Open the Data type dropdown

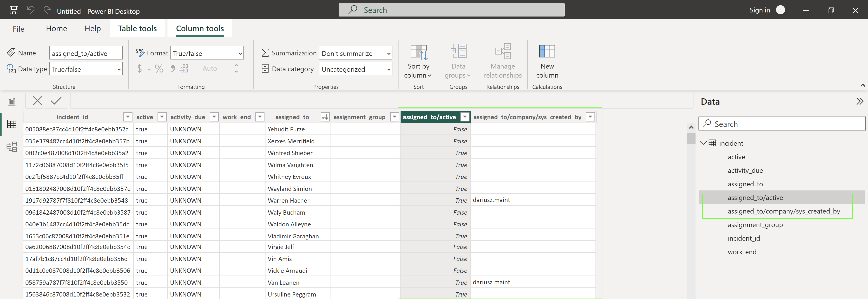(86, 69)
